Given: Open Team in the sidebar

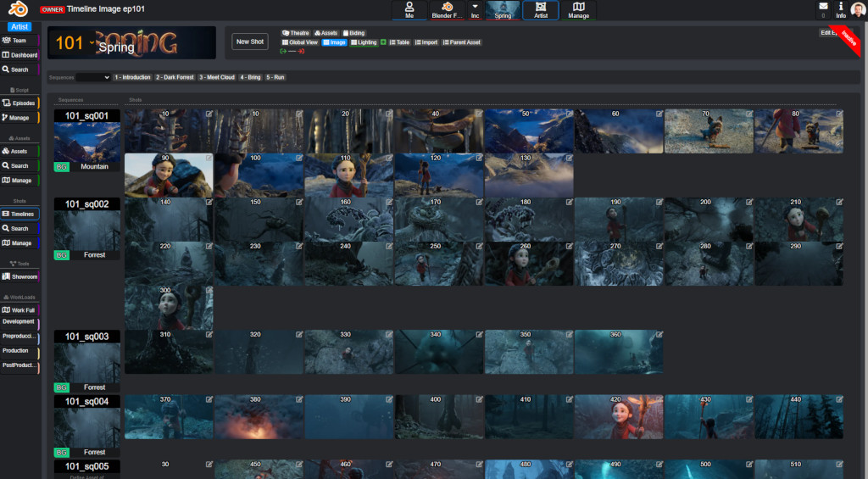Looking at the screenshot, I should (19, 41).
